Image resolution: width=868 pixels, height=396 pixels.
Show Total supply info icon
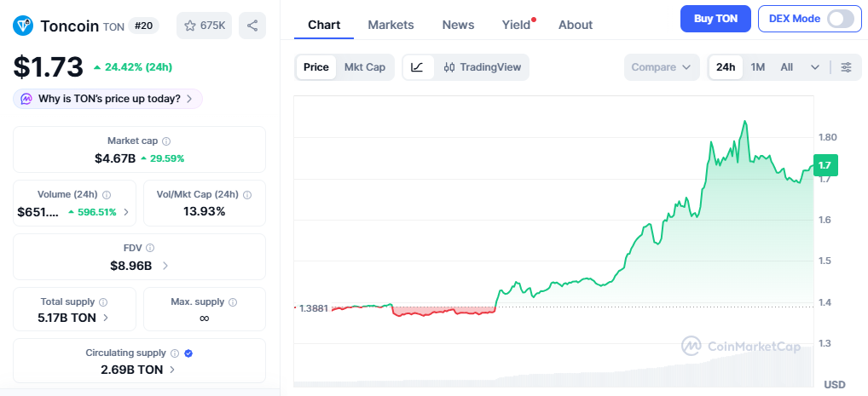103,302
